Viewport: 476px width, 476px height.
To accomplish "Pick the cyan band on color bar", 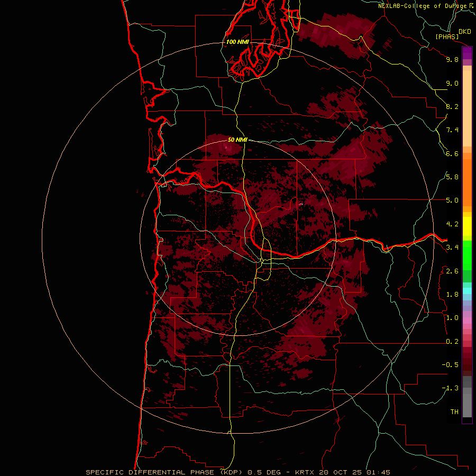I will coord(467,291).
